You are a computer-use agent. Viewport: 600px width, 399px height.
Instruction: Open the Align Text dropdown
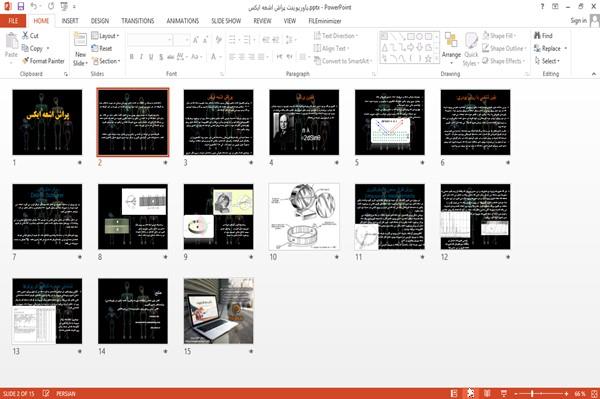[x=331, y=48]
